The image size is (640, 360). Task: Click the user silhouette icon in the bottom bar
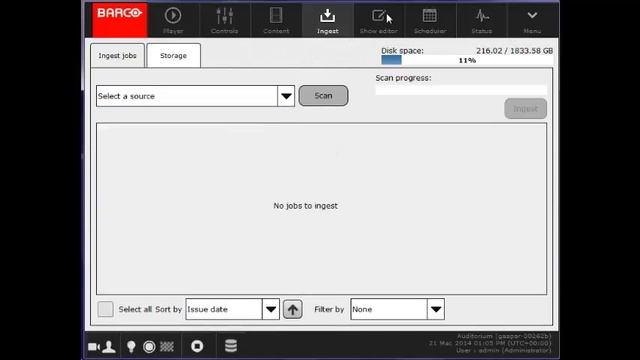coord(109,347)
